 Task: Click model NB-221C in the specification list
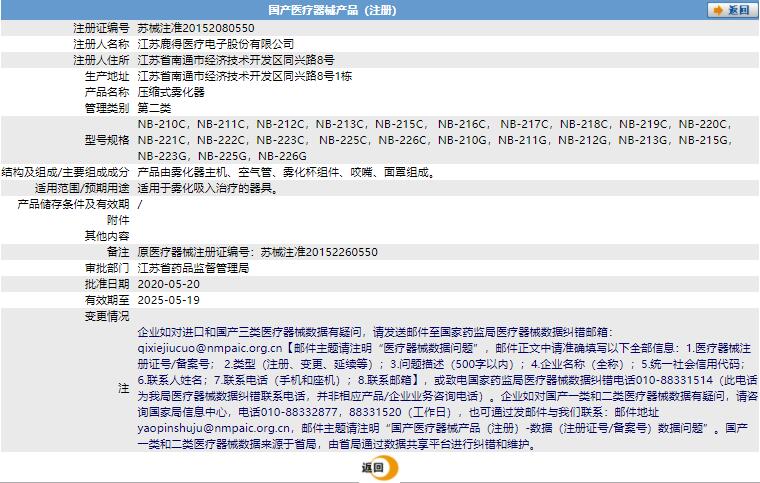click(x=161, y=140)
